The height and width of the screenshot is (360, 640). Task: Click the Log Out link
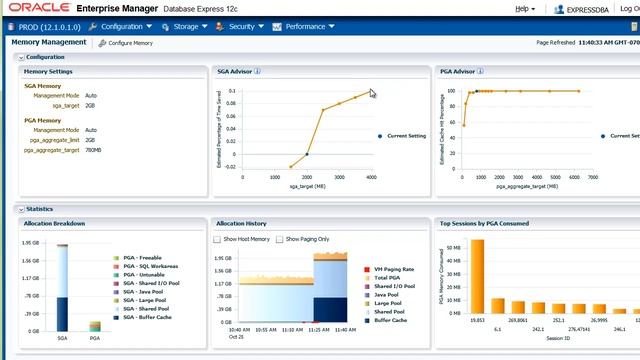(x=630, y=9)
